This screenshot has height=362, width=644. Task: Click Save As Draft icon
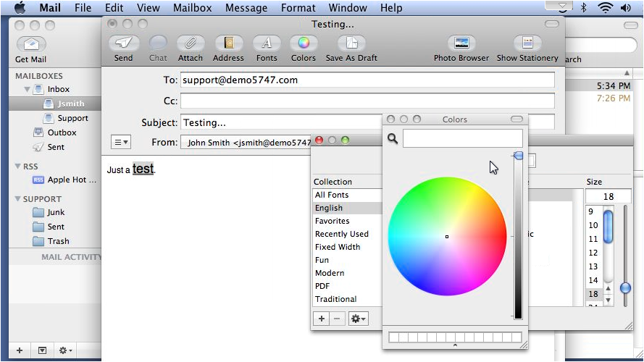pyautogui.click(x=351, y=43)
